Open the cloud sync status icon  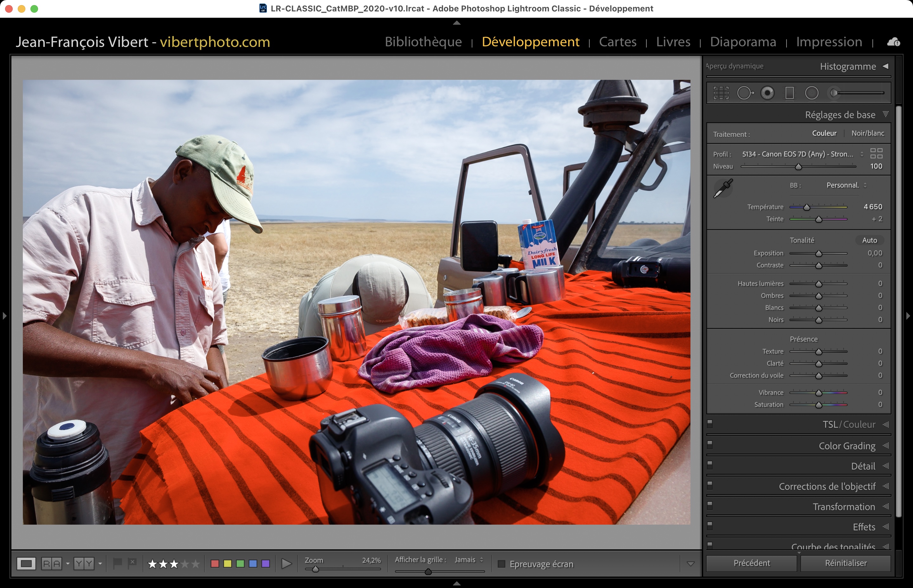(893, 42)
